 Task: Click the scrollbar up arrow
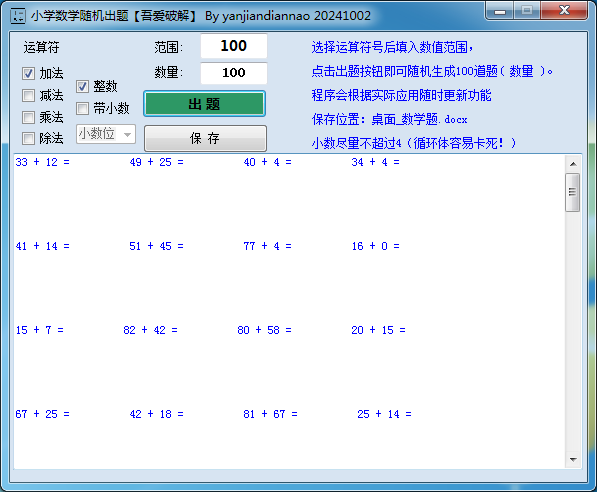coord(573,164)
